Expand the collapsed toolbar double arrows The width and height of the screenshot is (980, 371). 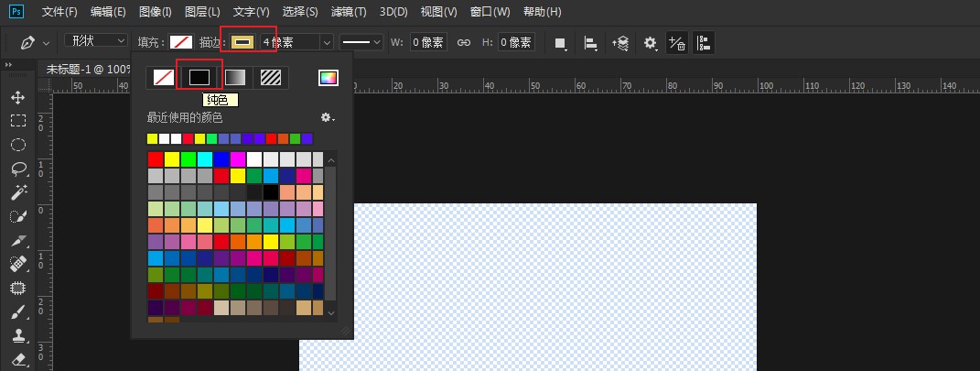pos(8,65)
